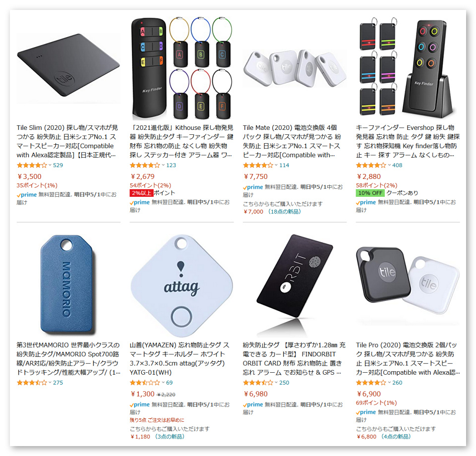The height and width of the screenshot is (456, 476).
Task: Open the Kithouse Key Finder remote image
Action: click(181, 68)
